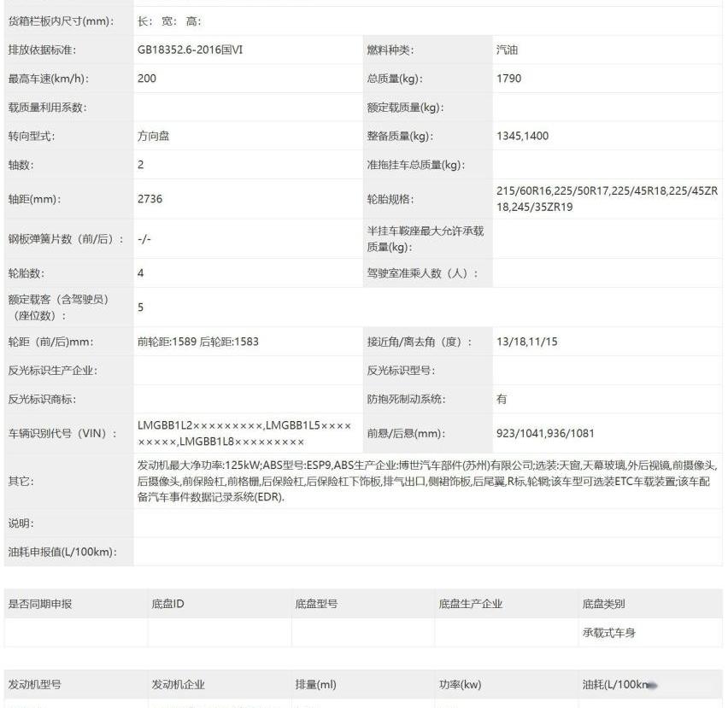Select the chassis category value 承载式车身

(609, 633)
